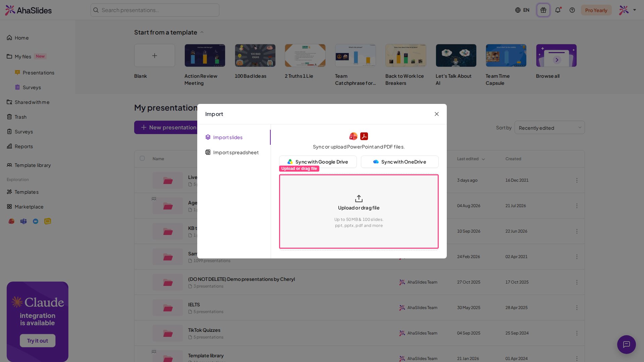Click the Pro Yearly plan badge

click(596, 10)
